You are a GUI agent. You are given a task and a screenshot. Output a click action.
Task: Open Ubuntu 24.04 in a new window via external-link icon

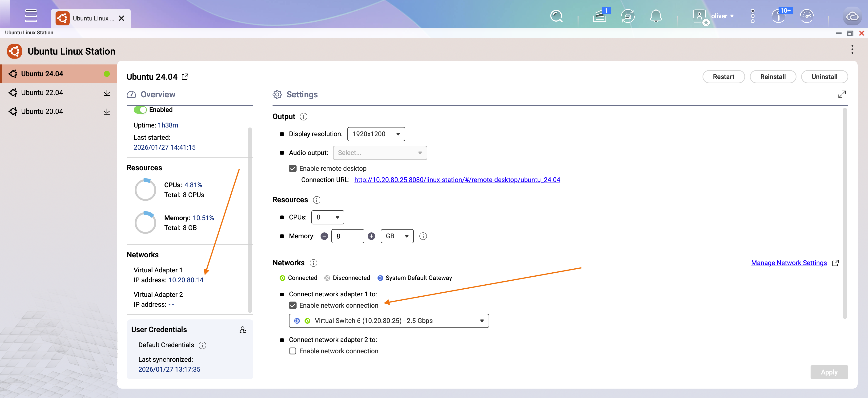[185, 76]
